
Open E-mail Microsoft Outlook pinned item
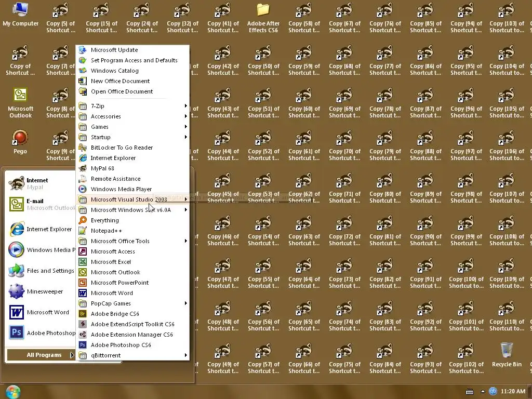[41, 204]
